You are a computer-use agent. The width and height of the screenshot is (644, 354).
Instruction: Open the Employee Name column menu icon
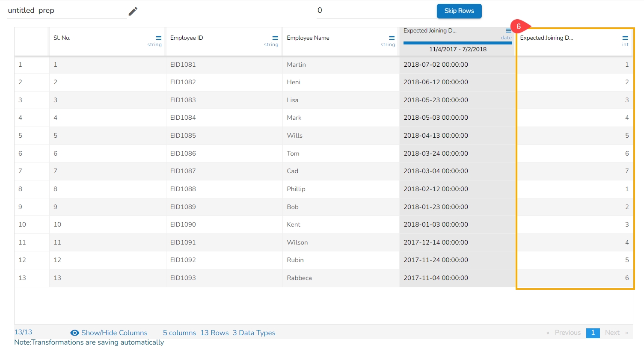pos(392,38)
